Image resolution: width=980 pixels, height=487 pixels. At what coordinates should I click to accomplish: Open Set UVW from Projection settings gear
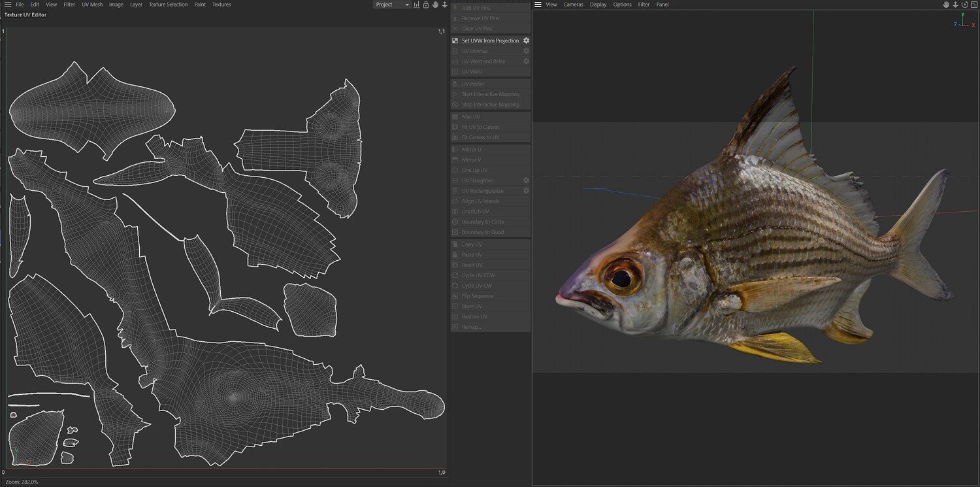(526, 41)
